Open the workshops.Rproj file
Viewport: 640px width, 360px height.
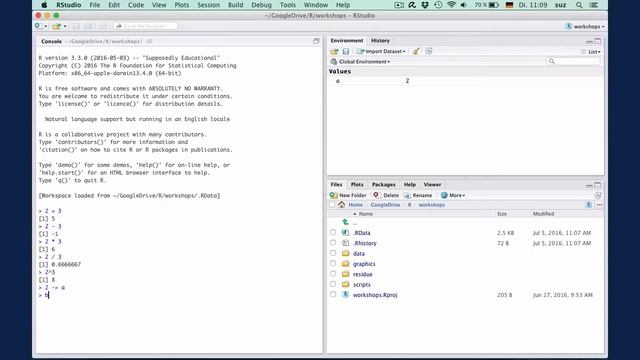click(375, 295)
